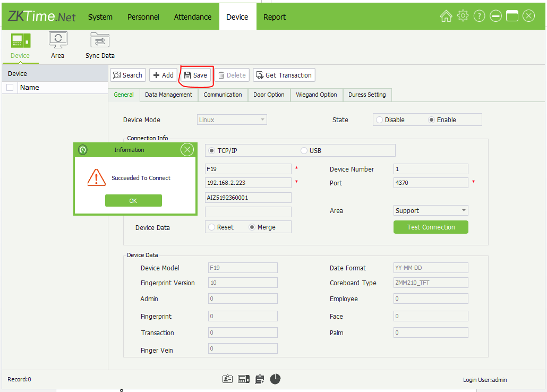Close the Information dialog with X
547x392 pixels.
tap(187, 150)
